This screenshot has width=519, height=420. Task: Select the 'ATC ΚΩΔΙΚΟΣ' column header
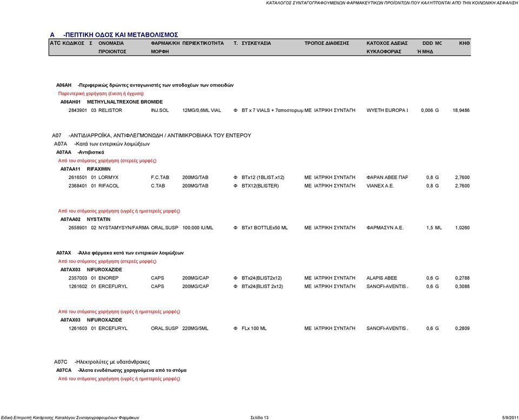67,43
